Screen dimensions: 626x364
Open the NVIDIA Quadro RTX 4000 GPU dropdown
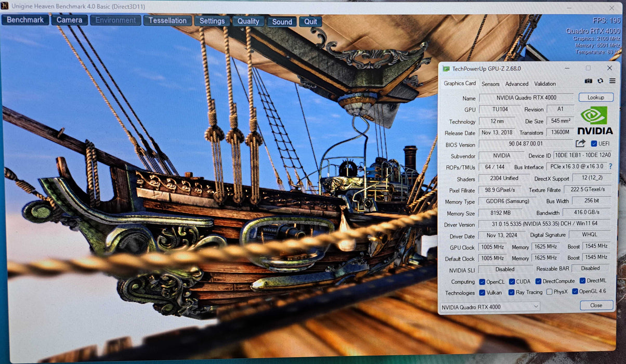[x=490, y=307]
